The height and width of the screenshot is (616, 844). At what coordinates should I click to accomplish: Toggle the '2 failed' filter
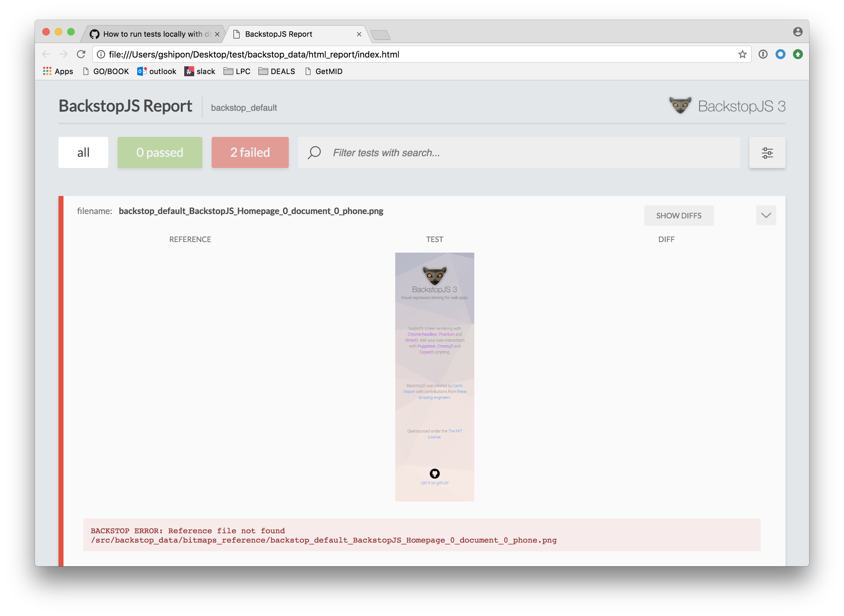250,152
